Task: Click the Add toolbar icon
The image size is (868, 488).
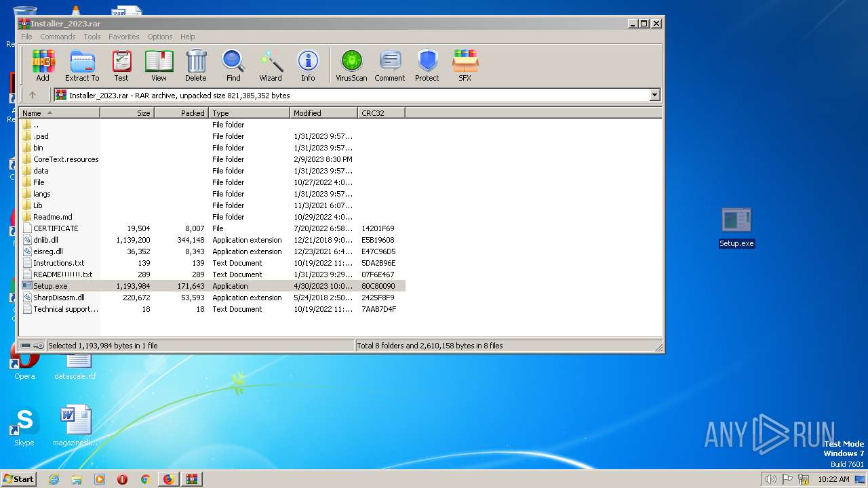Action: tap(43, 66)
